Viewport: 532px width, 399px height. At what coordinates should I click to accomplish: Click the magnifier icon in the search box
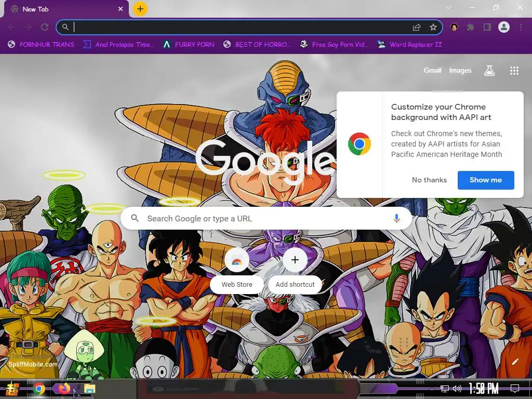[x=135, y=218]
